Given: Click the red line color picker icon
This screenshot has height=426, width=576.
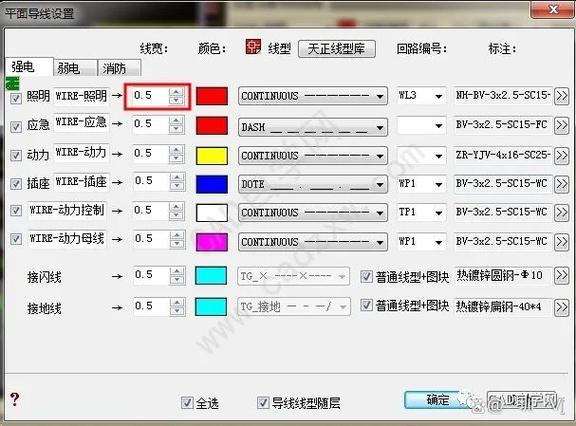Looking at the screenshot, I should tap(253, 47).
